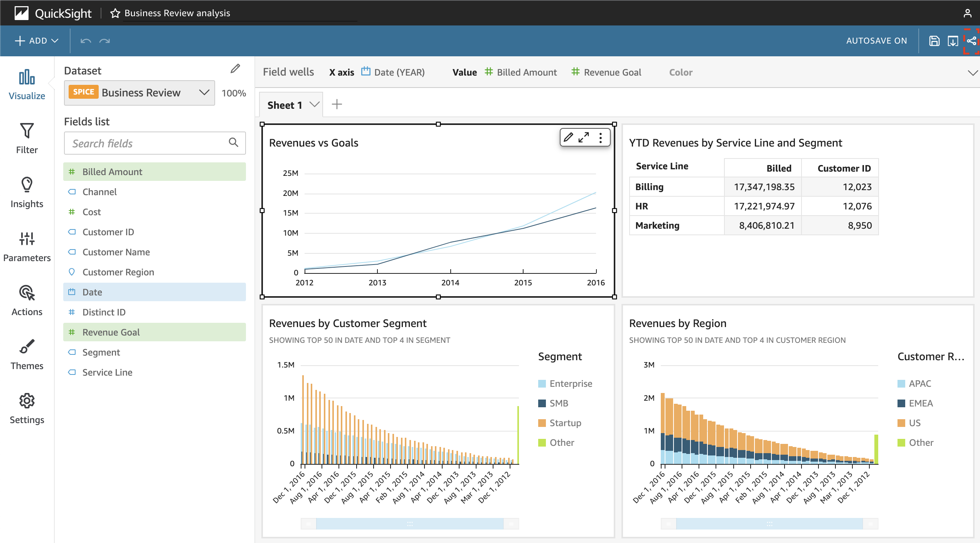Open the Insights panel
This screenshot has height=543, width=980.
point(27,193)
